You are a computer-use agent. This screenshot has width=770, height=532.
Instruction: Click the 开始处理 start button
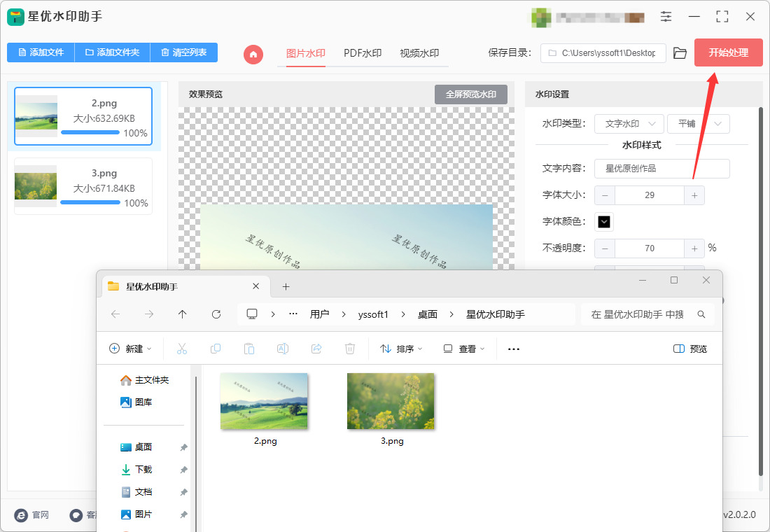(x=728, y=52)
